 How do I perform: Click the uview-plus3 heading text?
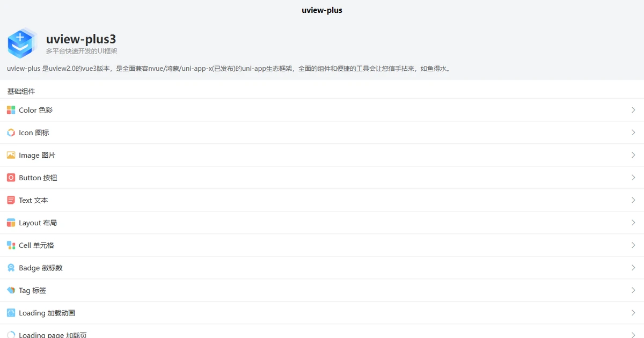coord(81,39)
